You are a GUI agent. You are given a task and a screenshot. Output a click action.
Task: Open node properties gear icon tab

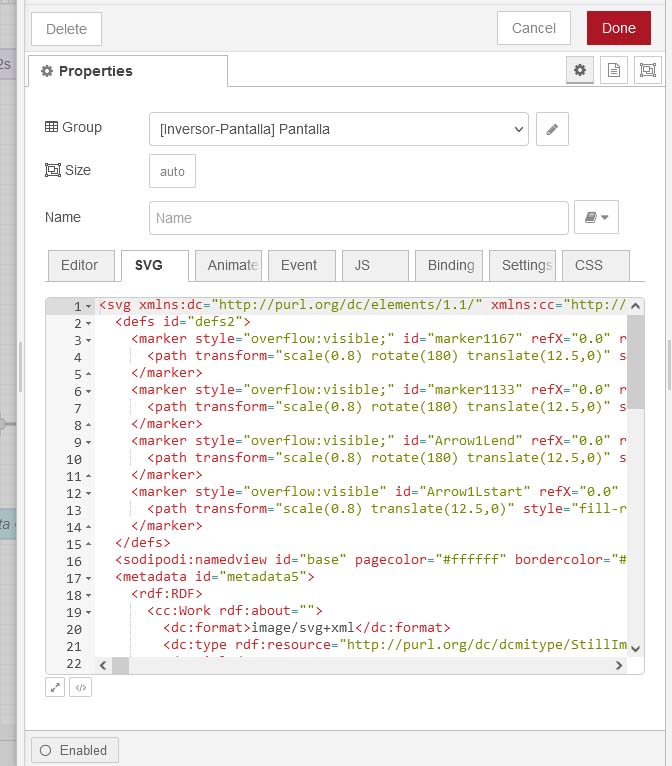coord(580,70)
